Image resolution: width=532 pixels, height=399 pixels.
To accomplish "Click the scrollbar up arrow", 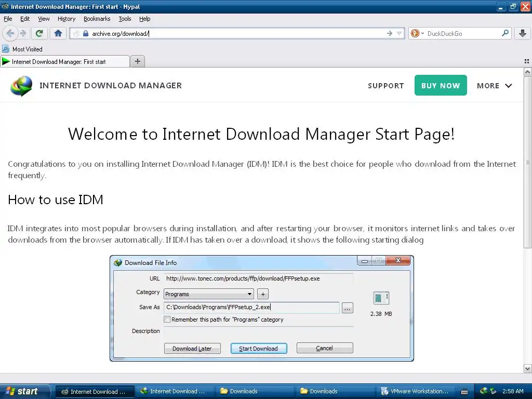I will 527,72.
